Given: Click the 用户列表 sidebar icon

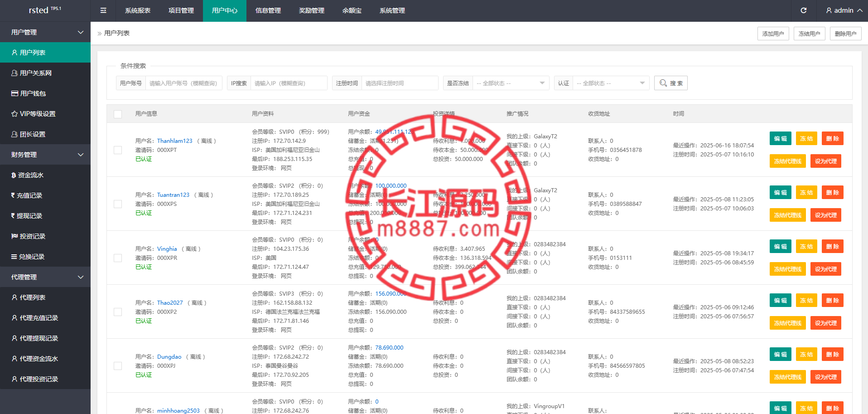Looking at the screenshot, I should point(14,53).
